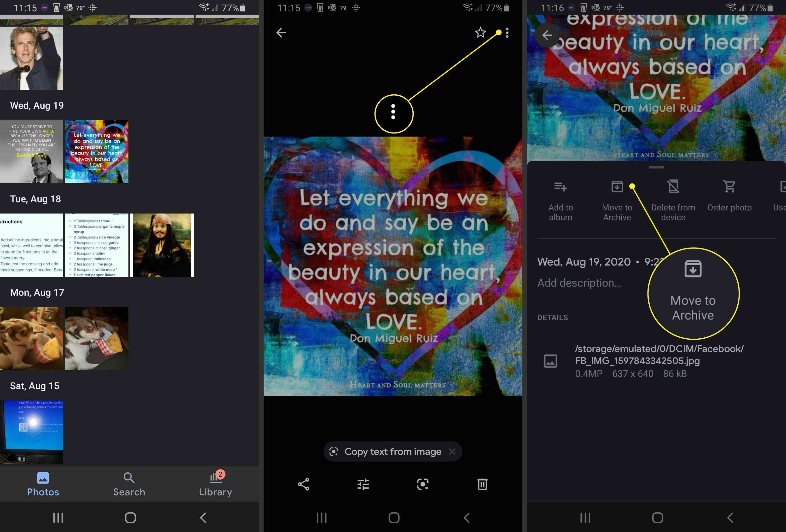
Task: Click the three-dot overflow menu icon
Action: [508, 33]
